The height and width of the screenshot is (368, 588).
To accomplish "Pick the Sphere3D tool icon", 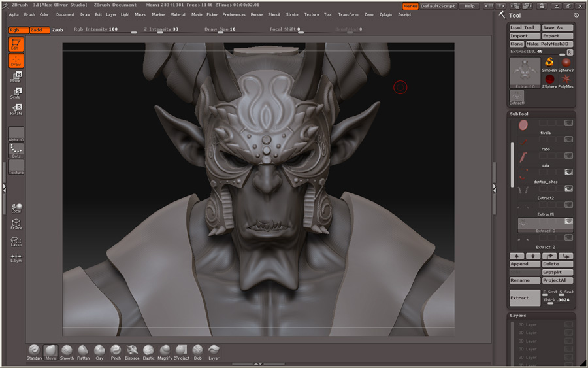I will click(566, 64).
